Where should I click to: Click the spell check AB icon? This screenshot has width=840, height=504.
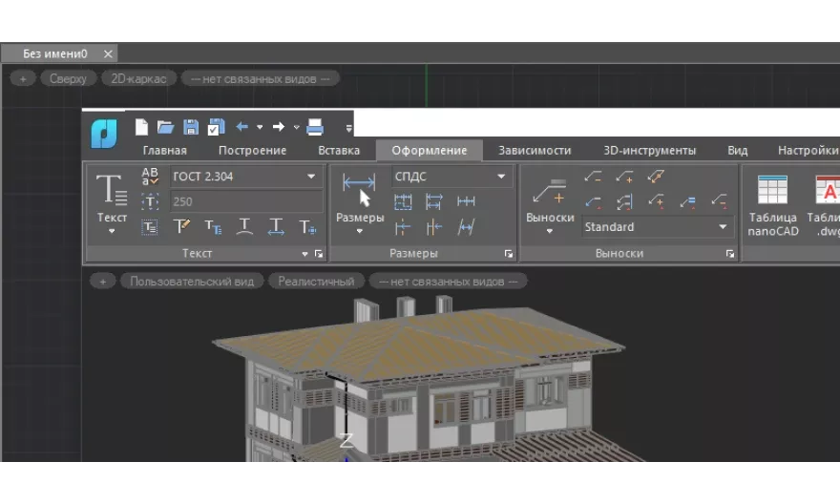pos(150,177)
